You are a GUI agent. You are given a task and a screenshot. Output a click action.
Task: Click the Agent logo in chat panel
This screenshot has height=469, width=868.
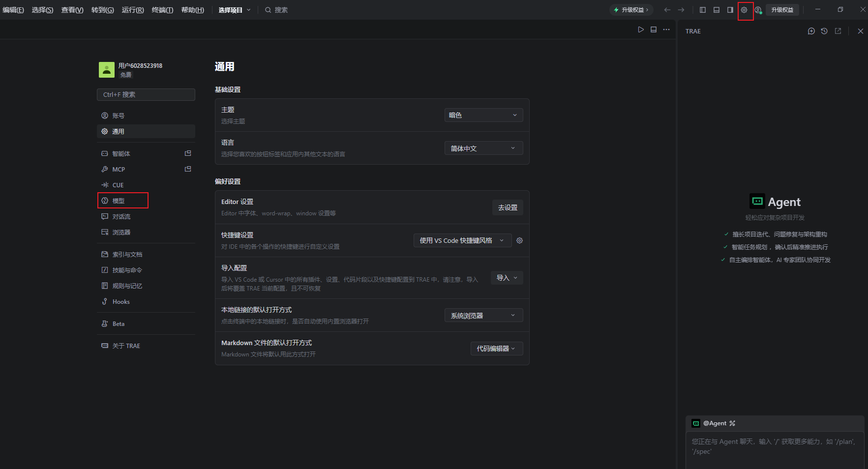tap(757, 201)
